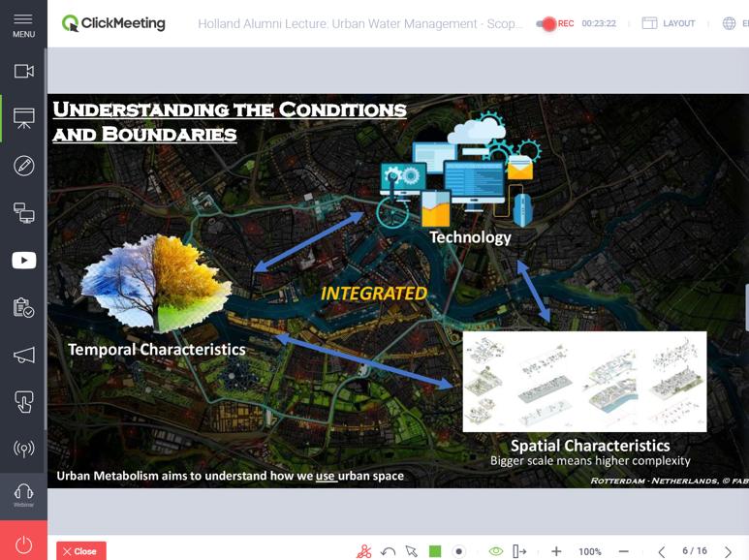Go to the next slide arrow
This screenshot has height=560, width=749.
tap(728, 551)
